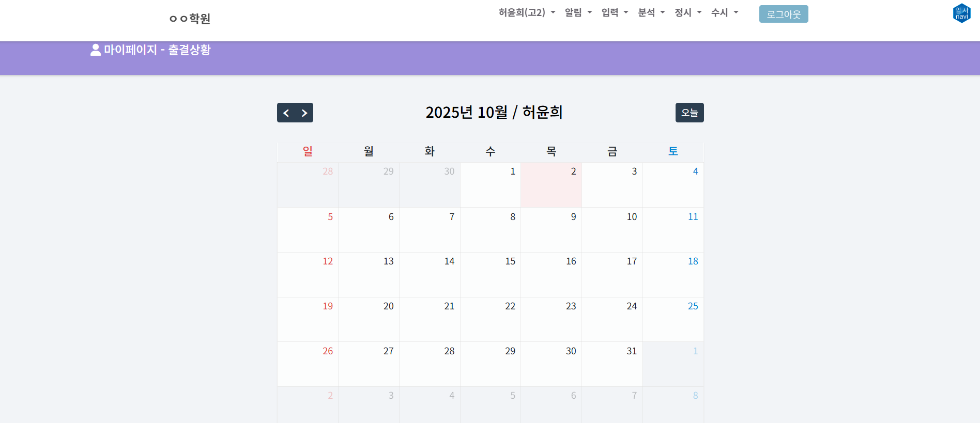Click the user icon beside 마이페이지
Image resolution: width=980 pixels, height=423 pixels.
tap(96, 50)
